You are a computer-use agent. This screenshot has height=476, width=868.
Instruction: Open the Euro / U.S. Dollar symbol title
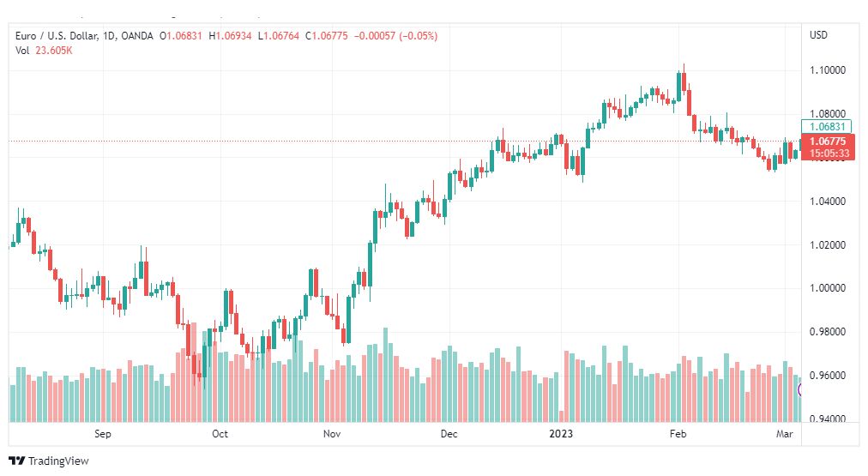[57, 36]
